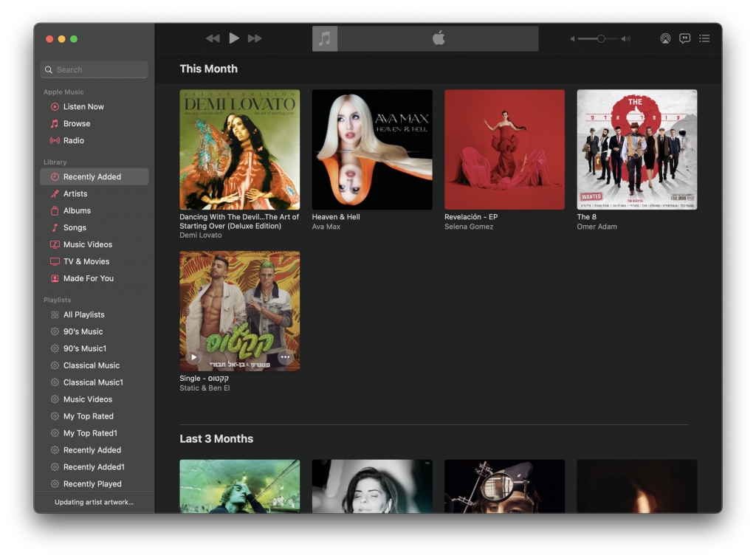
Task: Click the Artists microphone icon
Action: tap(55, 193)
